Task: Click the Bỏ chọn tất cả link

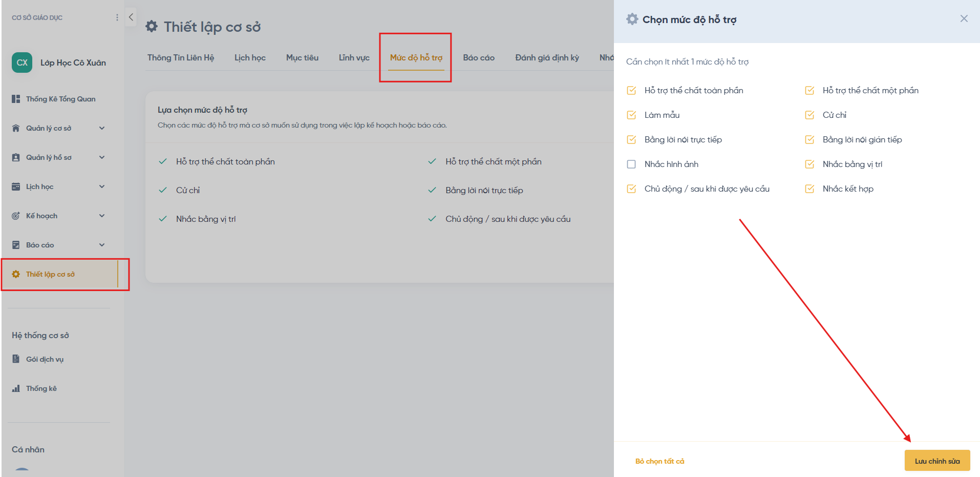Action: (x=659, y=461)
